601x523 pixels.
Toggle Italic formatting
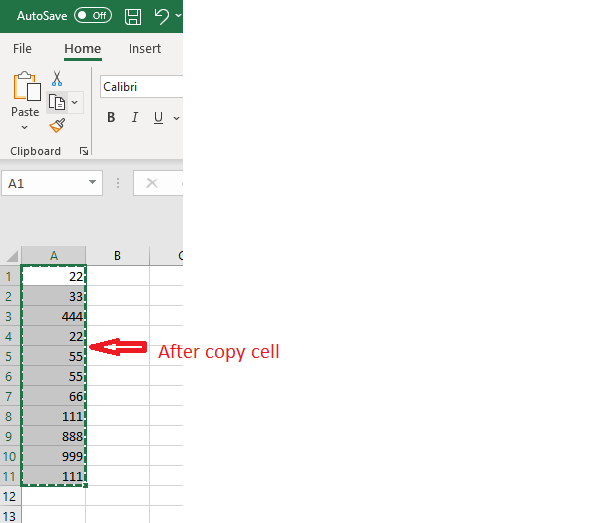pos(135,117)
